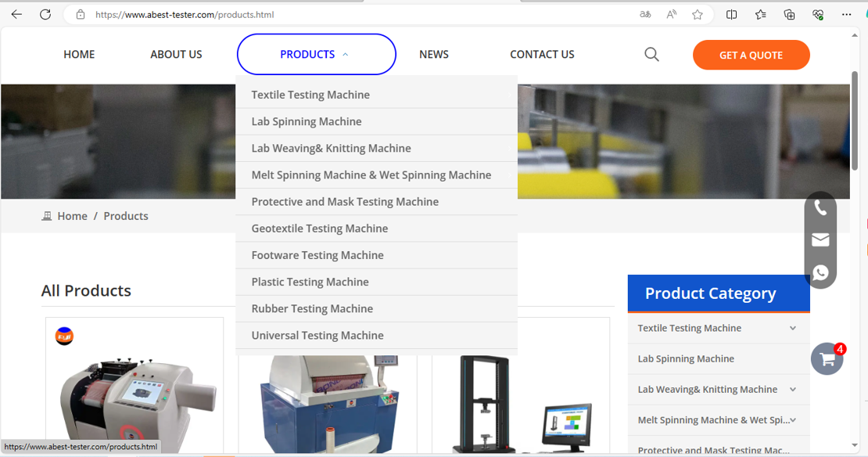The width and height of the screenshot is (868, 457).
Task: Start a WhatsApp chat icon
Action: pos(820,272)
